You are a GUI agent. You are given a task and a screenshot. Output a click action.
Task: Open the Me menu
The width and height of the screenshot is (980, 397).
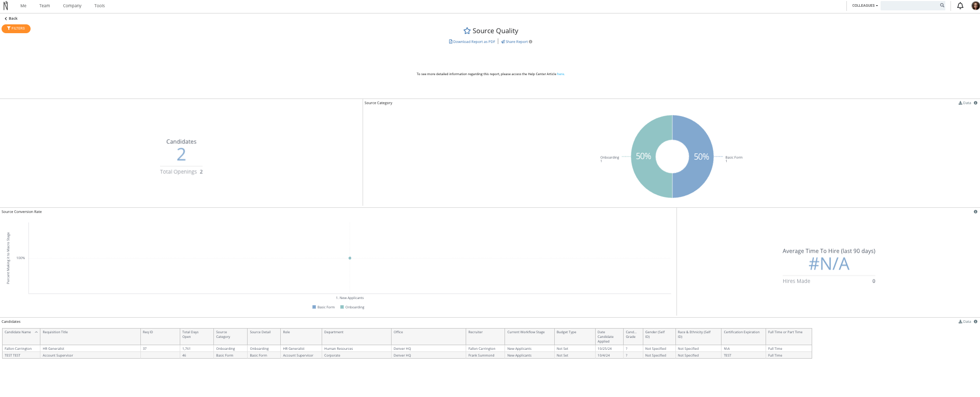(23, 6)
